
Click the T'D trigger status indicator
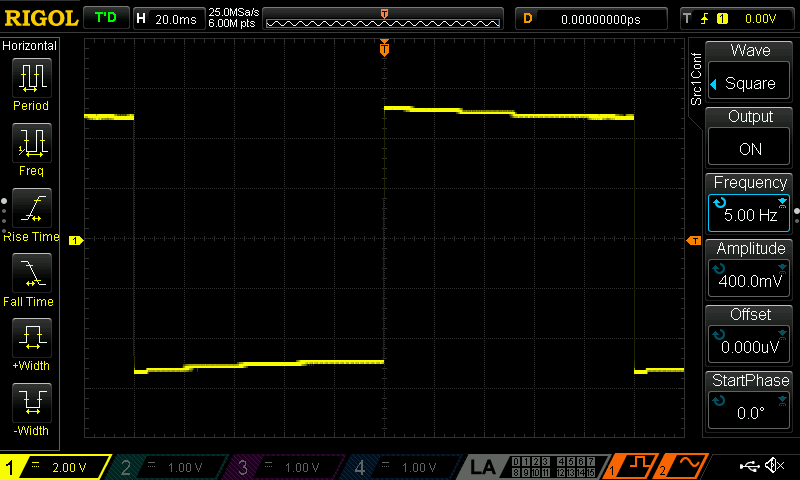[x=106, y=18]
